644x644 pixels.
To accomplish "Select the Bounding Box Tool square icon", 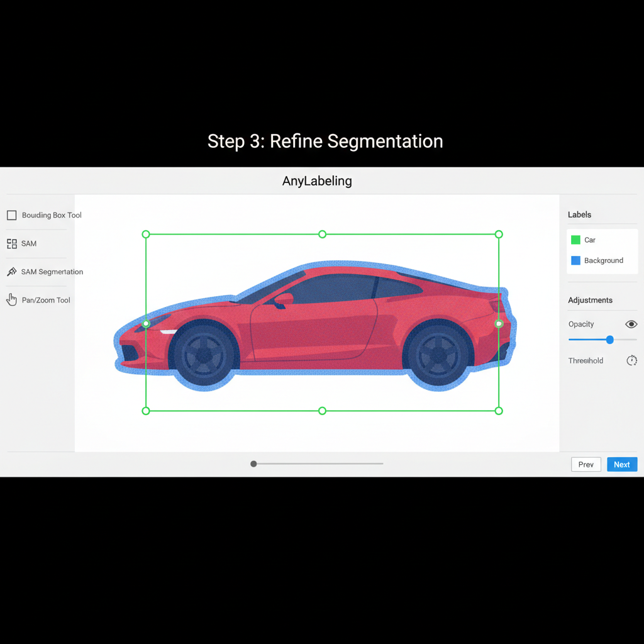I will point(12,215).
